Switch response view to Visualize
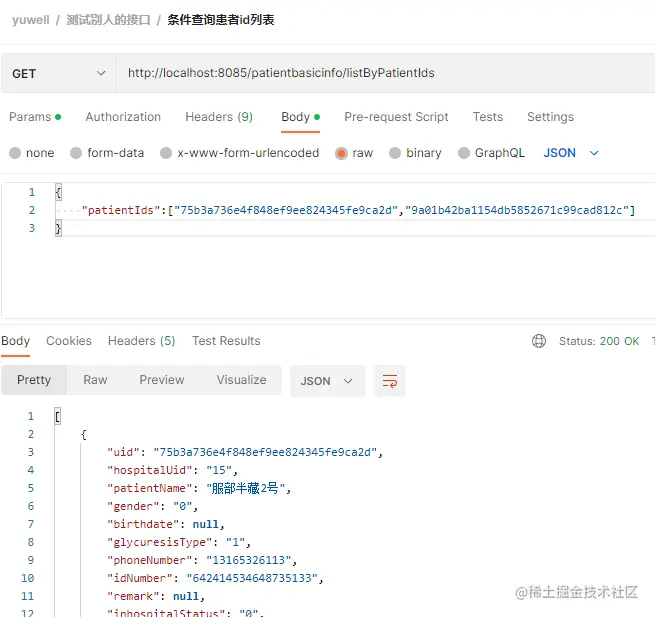Image resolution: width=655 pixels, height=617 pixels. tap(241, 380)
